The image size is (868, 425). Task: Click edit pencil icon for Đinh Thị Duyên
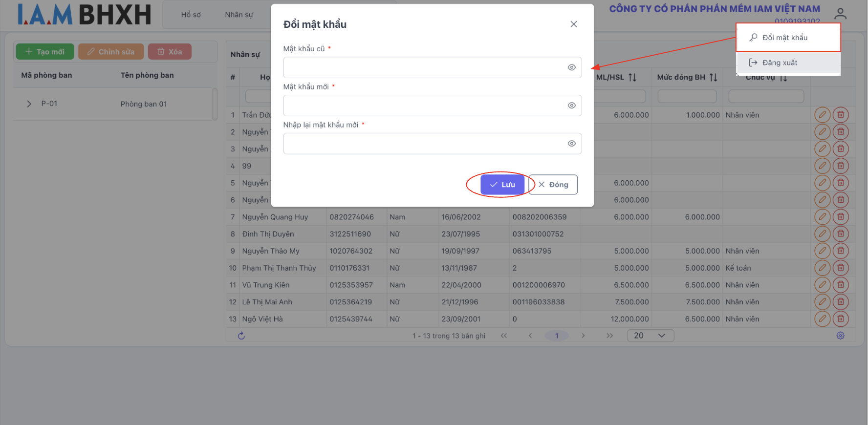click(823, 234)
